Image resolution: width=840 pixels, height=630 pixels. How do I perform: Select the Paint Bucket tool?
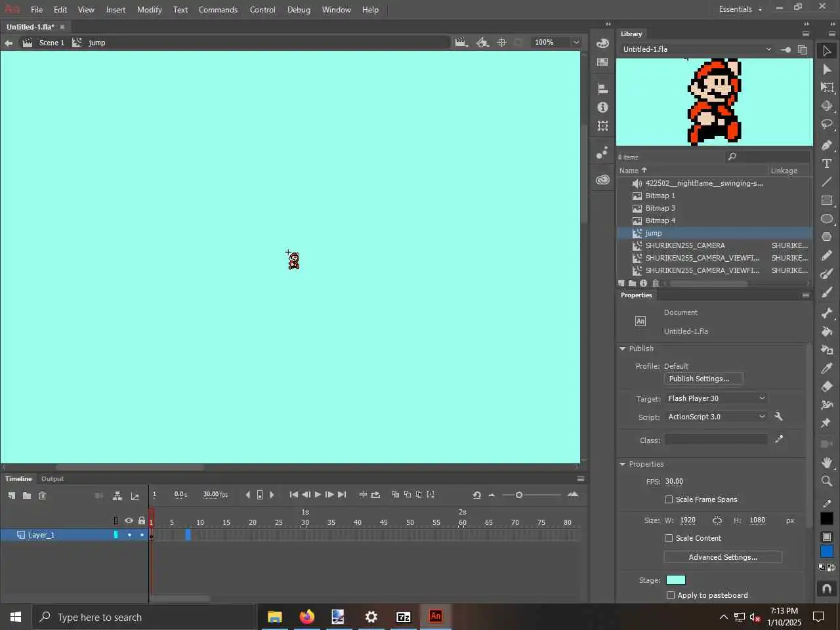[x=827, y=331]
